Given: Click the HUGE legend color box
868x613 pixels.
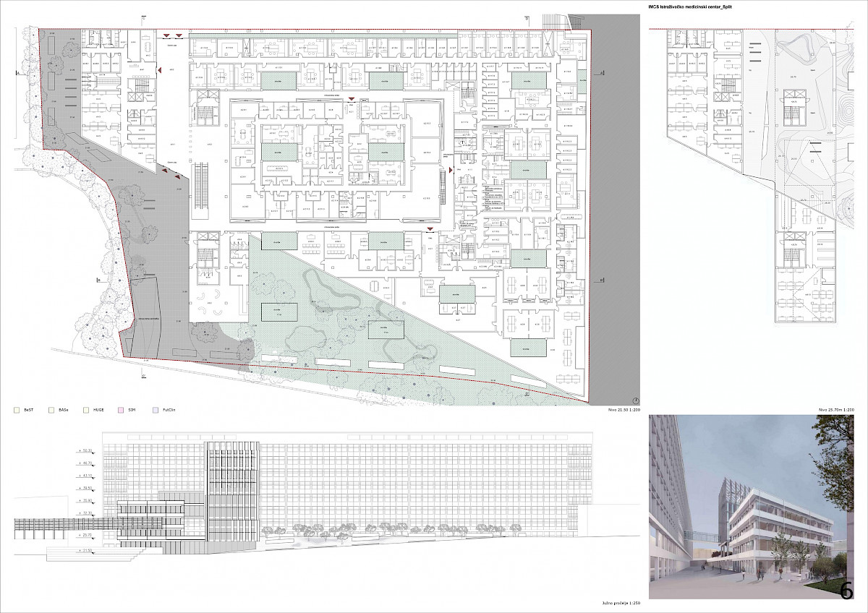Looking at the screenshot, I should [86, 409].
